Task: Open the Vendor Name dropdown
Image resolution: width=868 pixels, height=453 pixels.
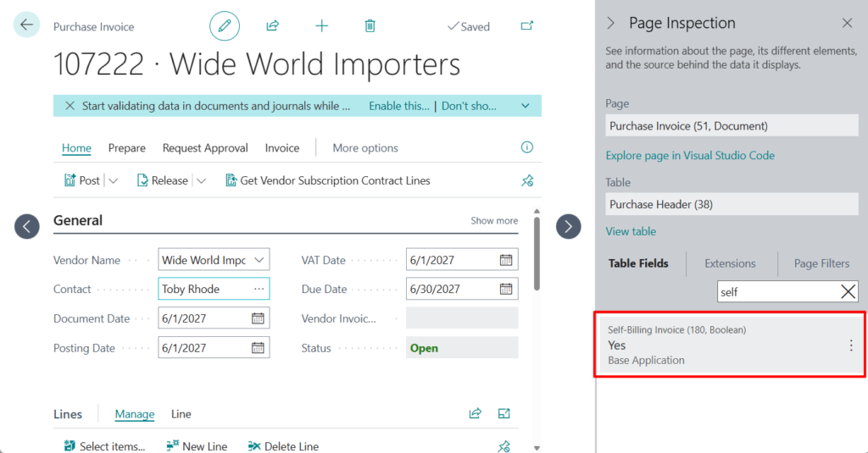Action: click(259, 261)
